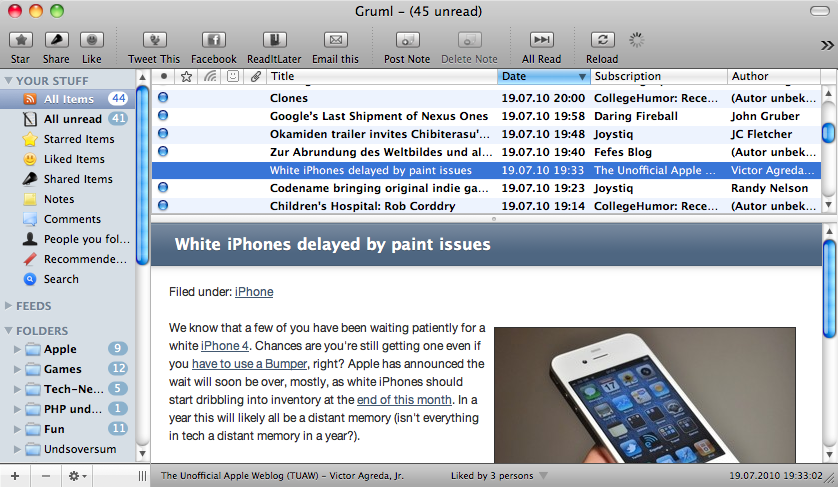Image resolution: width=838 pixels, height=487 pixels.
Task: Sort by attachment paperclip column header
Action: tap(256, 76)
